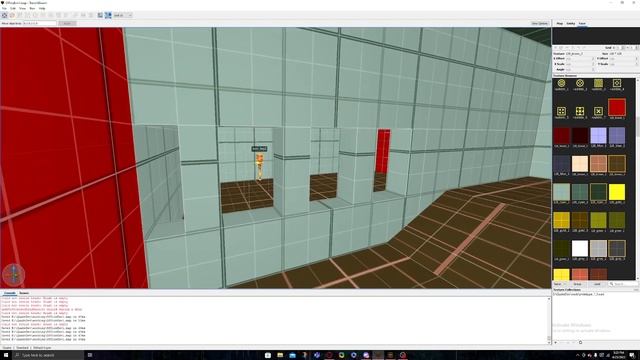The height and width of the screenshot is (360, 640).
Task: Click the camera orientation gizmo in viewport
Action: tap(13, 274)
